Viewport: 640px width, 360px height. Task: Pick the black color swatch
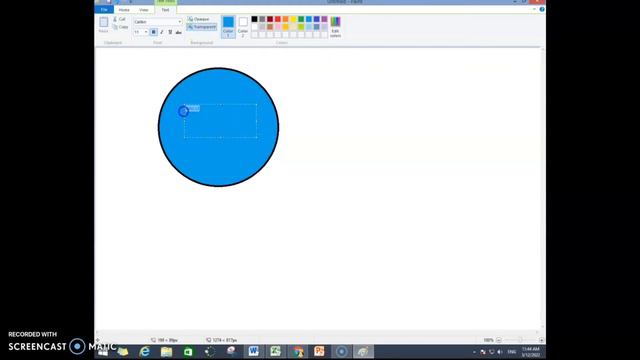point(254,19)
